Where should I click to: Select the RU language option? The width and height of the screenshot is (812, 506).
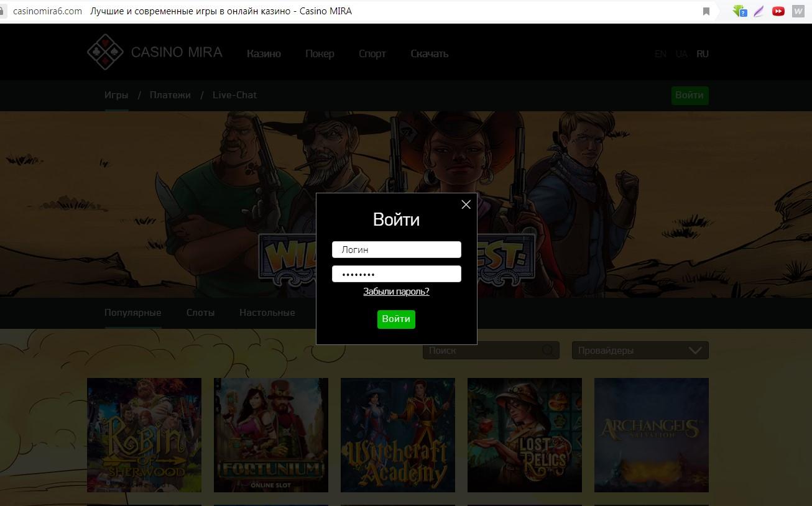[703, 54]
